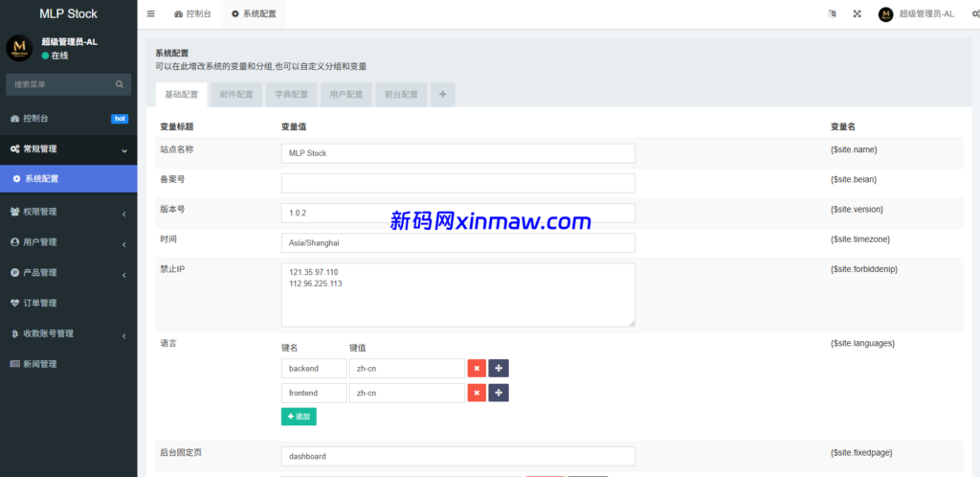
Task: Select 系统配置 in the sidebar
Action: 69,179
